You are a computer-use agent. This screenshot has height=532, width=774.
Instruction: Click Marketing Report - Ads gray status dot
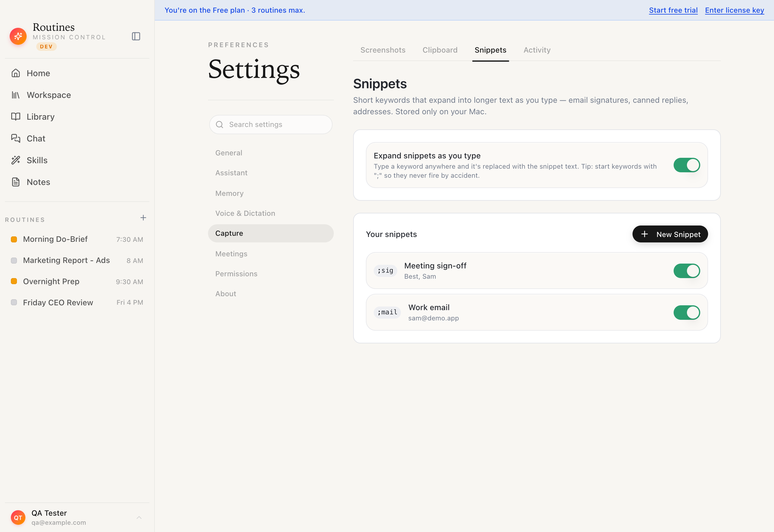coord(14,260)
